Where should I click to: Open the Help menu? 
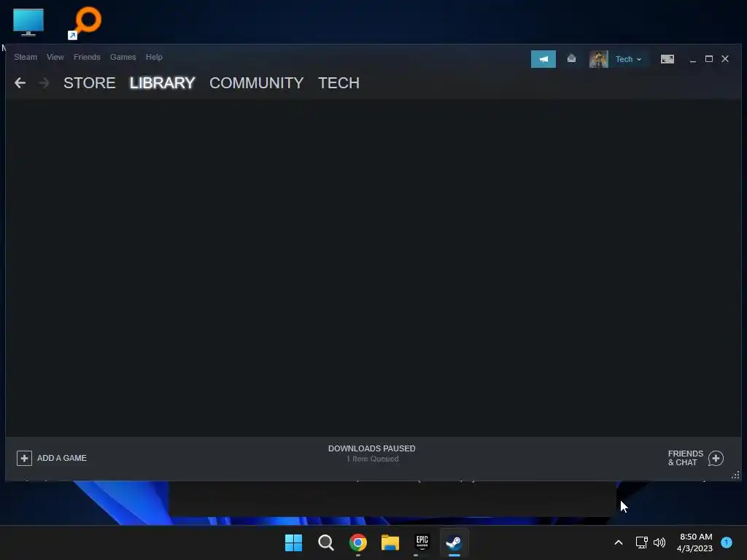[x=154, y=57]
